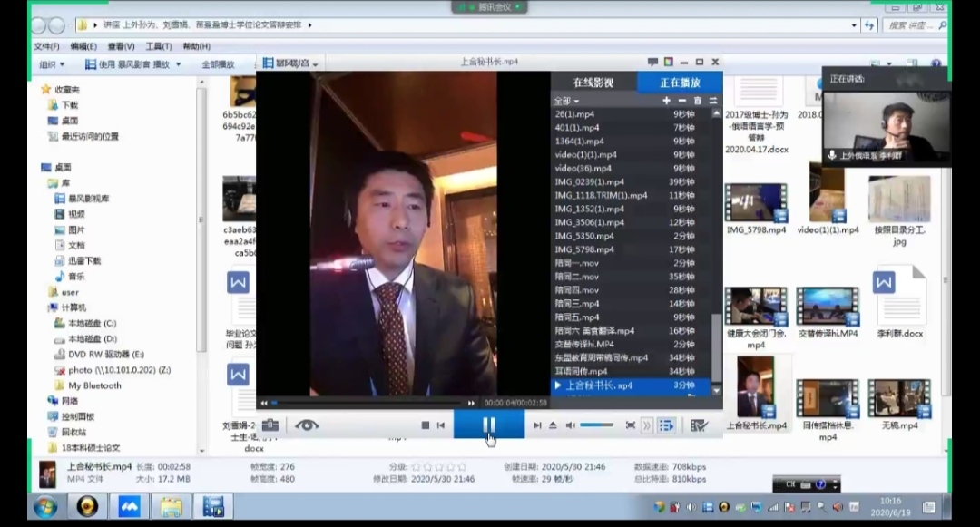The width and height of the screenshot is (980, 527).
Task: Skip to the next video track
Action: pyautogui.click(x=537, y=425)
